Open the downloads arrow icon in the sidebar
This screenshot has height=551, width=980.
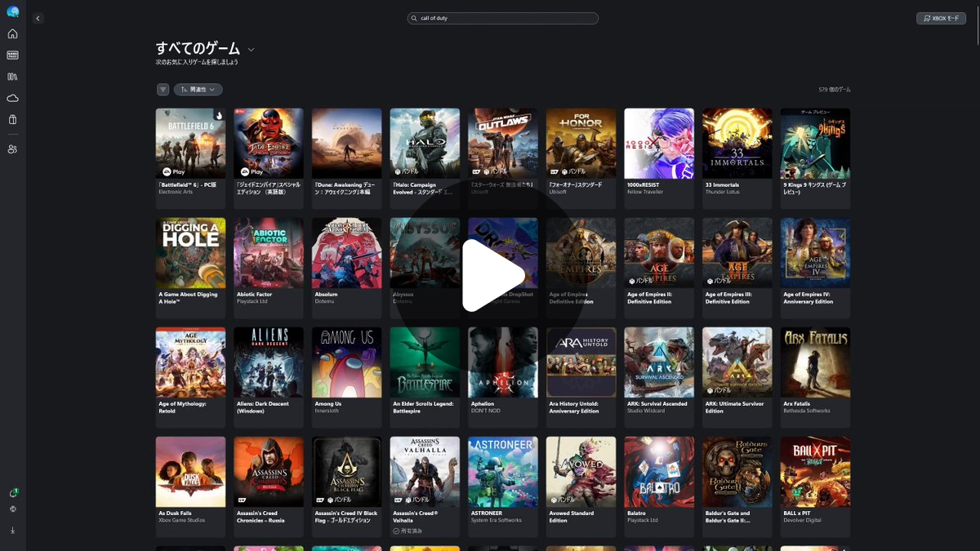click(12, 530)
